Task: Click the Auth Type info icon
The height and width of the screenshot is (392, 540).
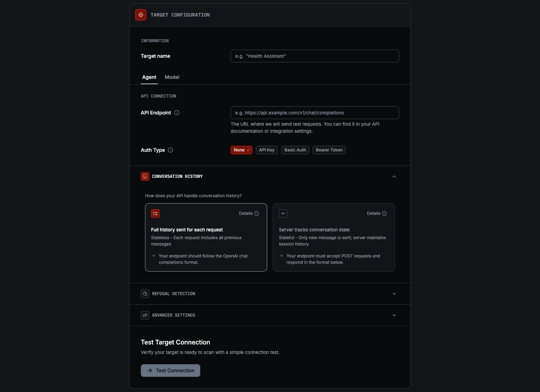Action: (170, 150)
